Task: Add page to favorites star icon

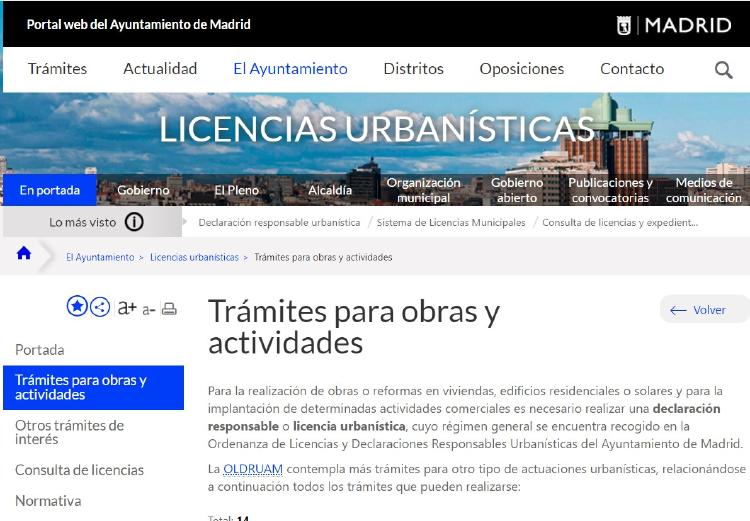Action: coord(77,306)
